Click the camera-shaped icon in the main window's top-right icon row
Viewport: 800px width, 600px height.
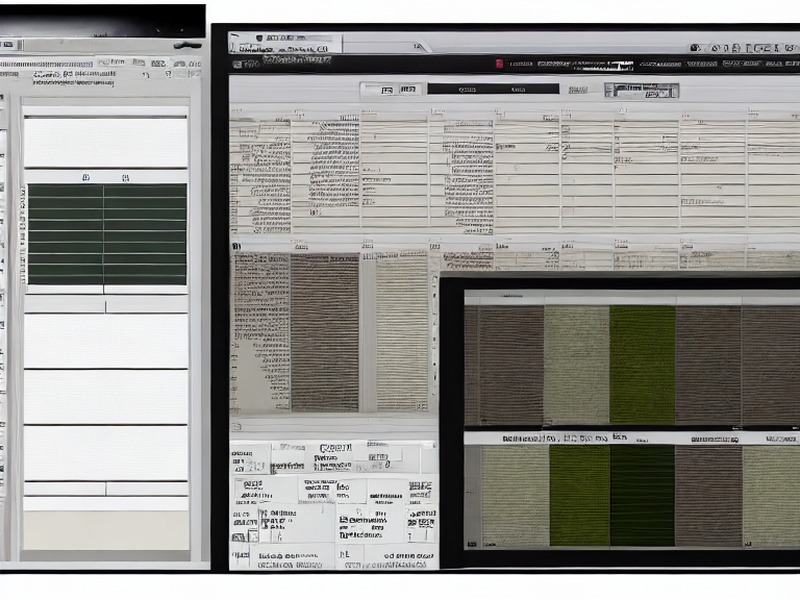[695, 48]
